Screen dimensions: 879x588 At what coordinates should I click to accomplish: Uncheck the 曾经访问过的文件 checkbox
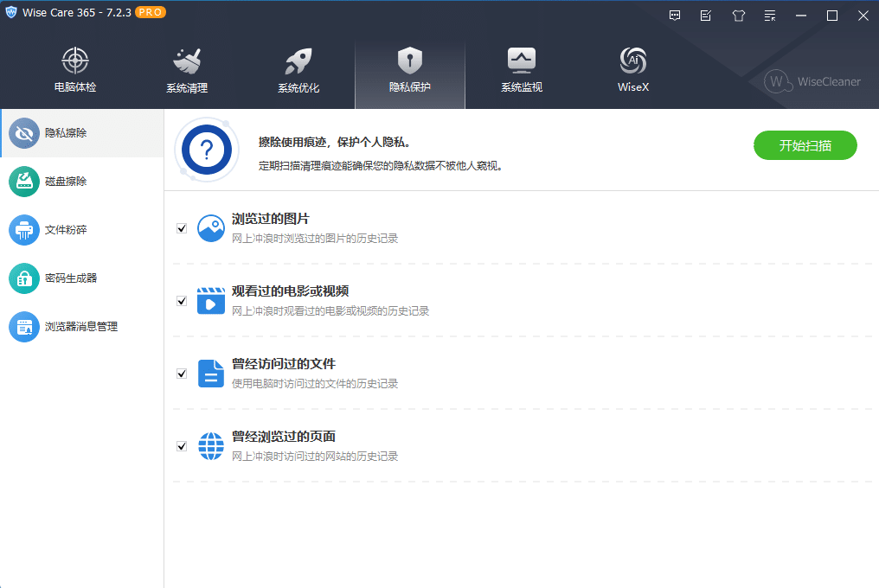182,374
